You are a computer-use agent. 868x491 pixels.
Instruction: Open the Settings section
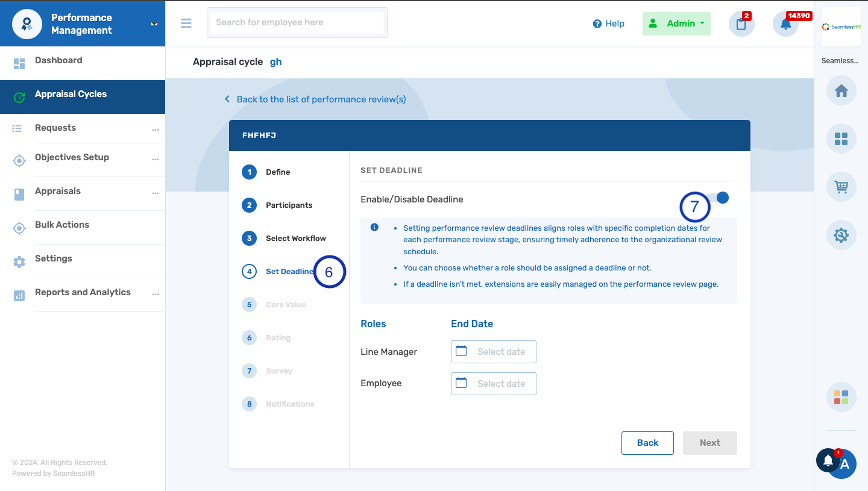click(53, 258)
